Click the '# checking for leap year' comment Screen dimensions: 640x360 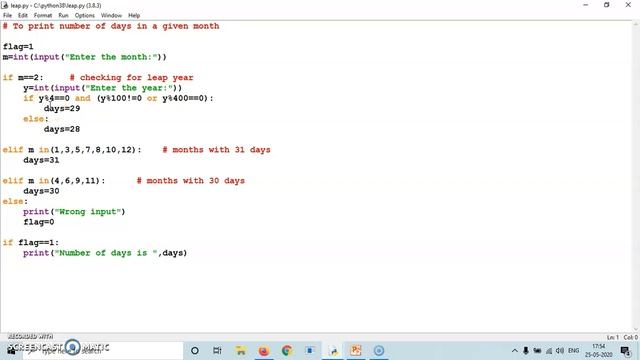[x=131, y=78]
